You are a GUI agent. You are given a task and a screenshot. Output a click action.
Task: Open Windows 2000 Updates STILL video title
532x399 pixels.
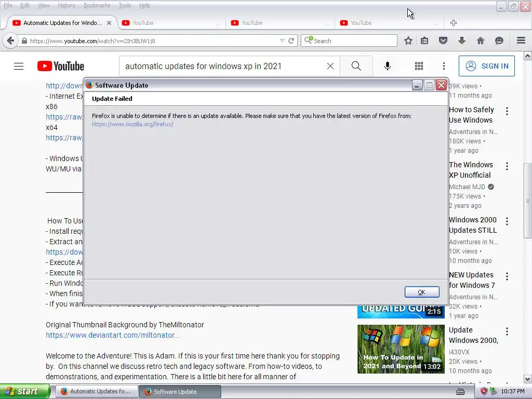[473, 224]
